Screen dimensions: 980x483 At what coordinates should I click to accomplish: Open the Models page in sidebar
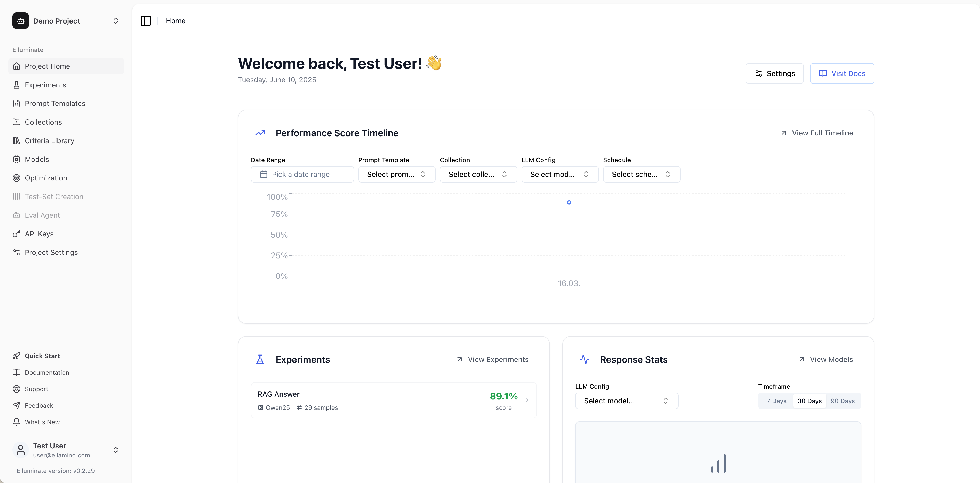coord(66,159)
